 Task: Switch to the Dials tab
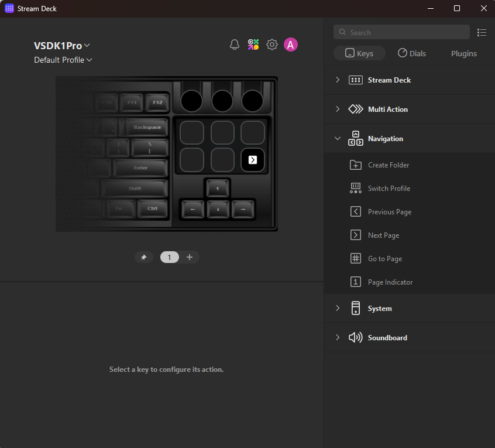(412, 53)
